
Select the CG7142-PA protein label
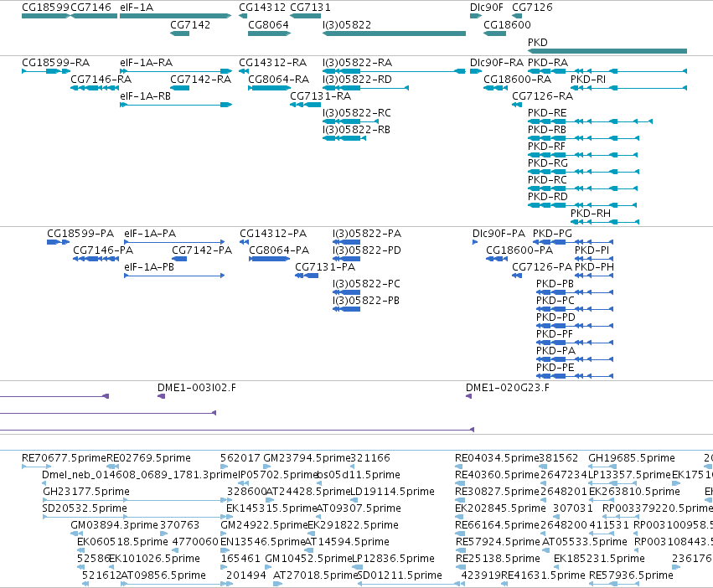(202, 250)
